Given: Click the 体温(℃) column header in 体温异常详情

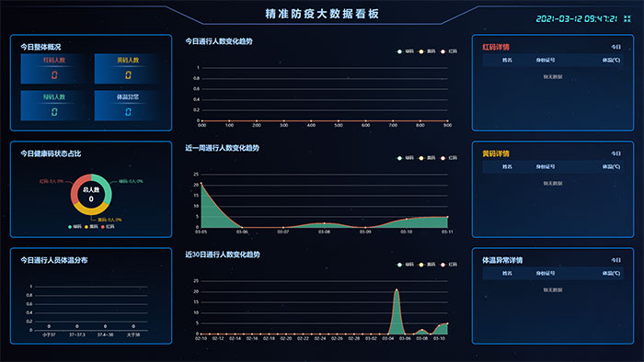Looking at the screenshot, I should [611, 274].
